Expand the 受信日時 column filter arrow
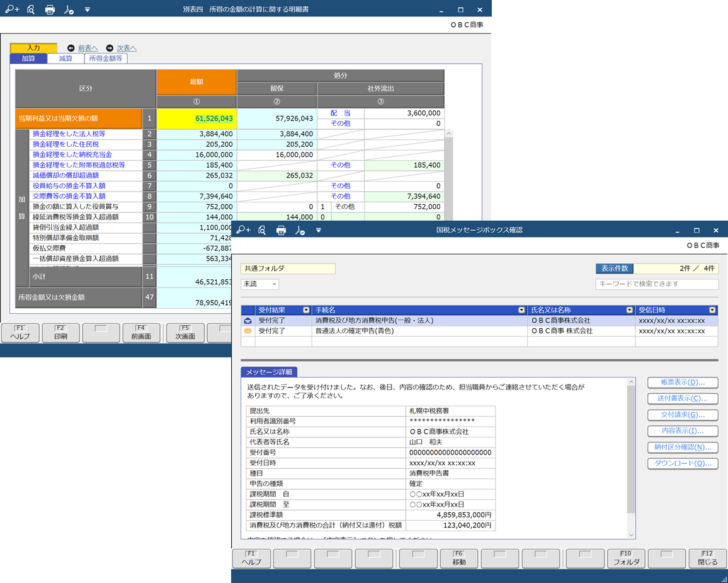Image resolution: width=728 pixels, height=583 pixels. [712, 310]
